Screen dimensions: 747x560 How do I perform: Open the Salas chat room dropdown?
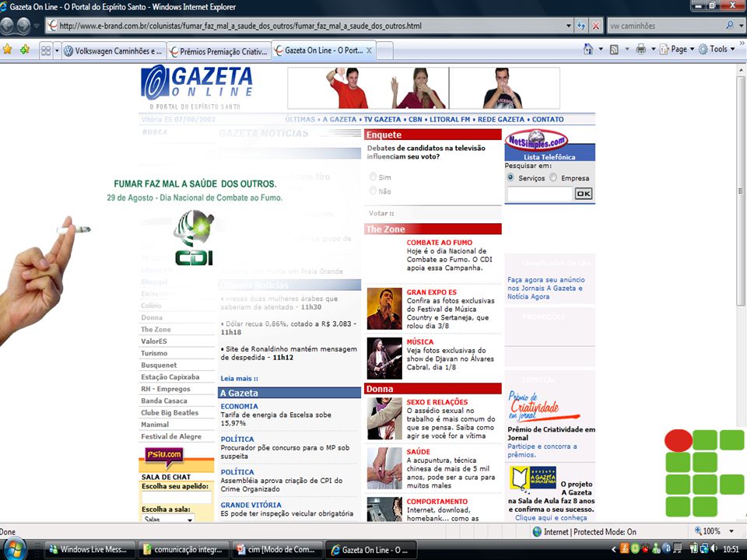point(168,519)
